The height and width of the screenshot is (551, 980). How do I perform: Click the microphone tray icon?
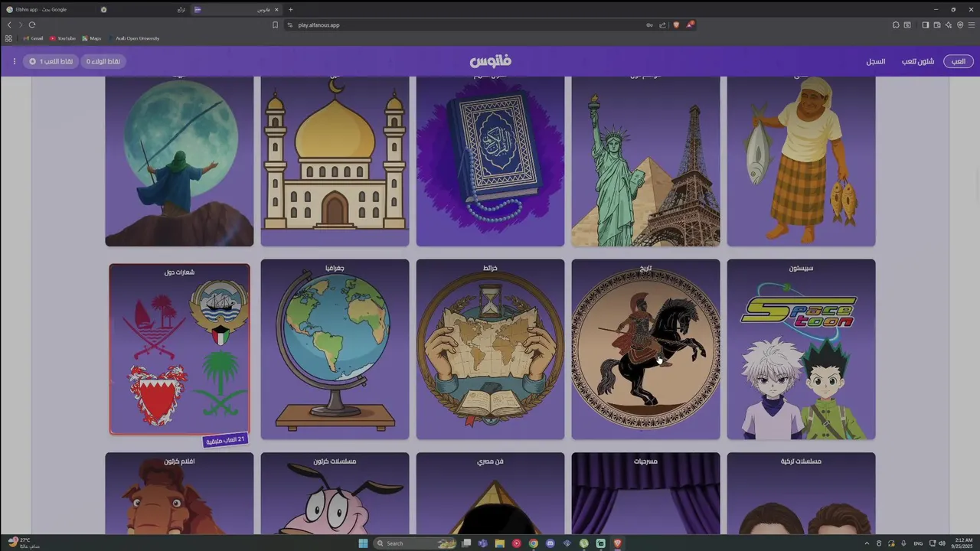[904, 543]
